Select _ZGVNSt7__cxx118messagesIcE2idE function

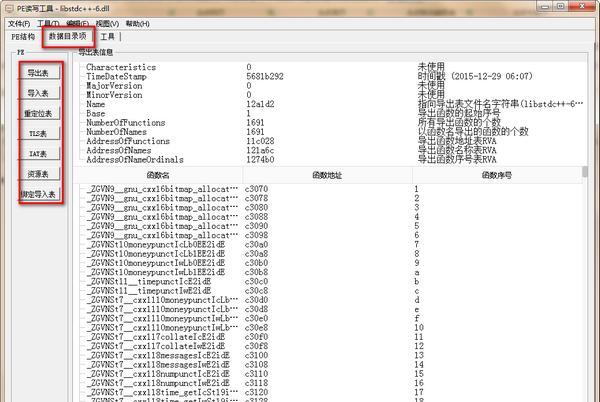(158, 355)
